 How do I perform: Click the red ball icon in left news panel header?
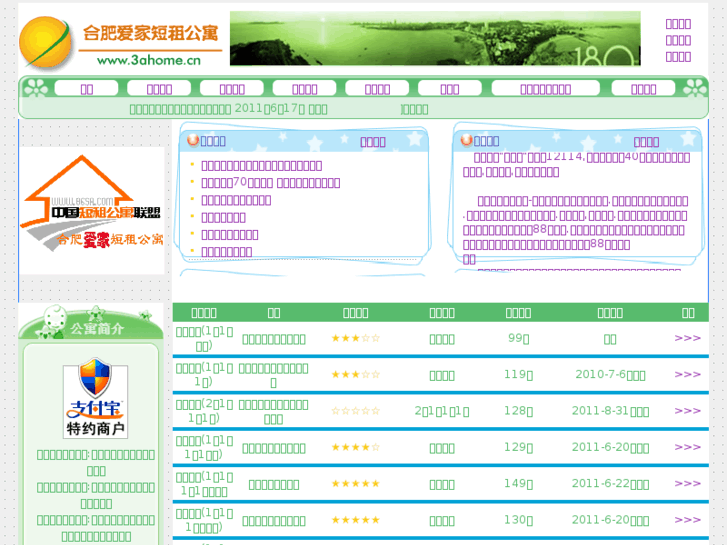[x=193, y=140]
